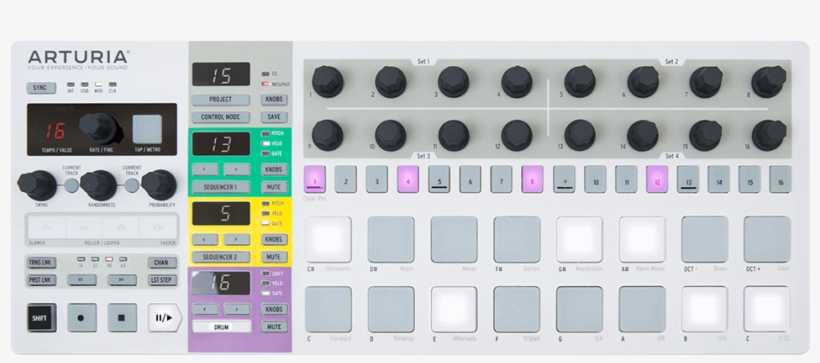Enable step button 2
Image resolution: width=820 pixels, height=363 pixels.
pyautogui.click(x=346, y=179)
